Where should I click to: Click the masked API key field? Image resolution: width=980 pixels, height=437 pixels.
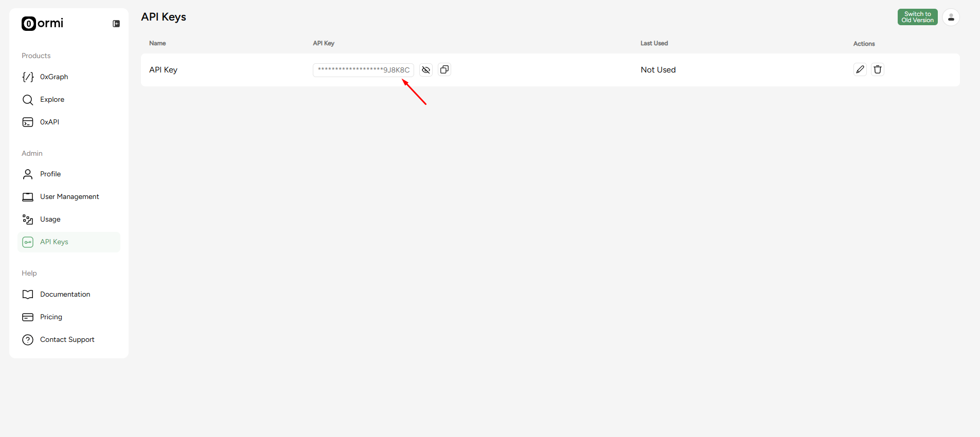(x=363, y=70)
